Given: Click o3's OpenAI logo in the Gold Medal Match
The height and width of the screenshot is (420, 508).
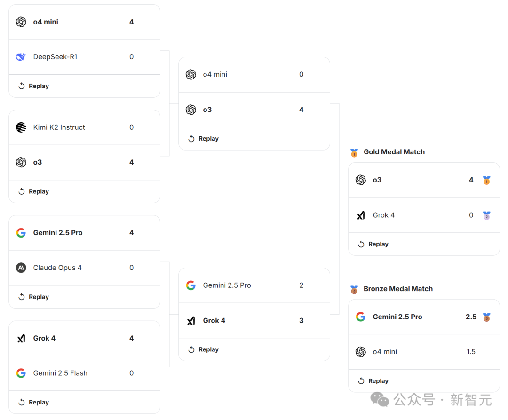Looking at the screenshot, I should [361, 180].
